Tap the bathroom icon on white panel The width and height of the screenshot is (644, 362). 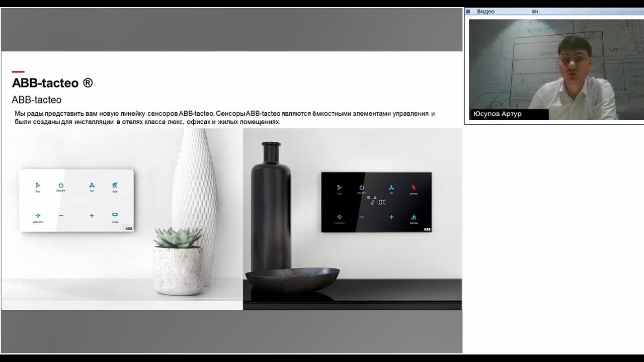pos(38,216)
